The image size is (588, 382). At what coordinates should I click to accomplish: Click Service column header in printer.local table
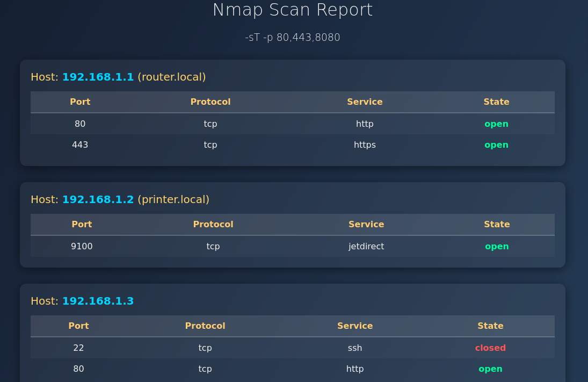[x=366, y=225]
